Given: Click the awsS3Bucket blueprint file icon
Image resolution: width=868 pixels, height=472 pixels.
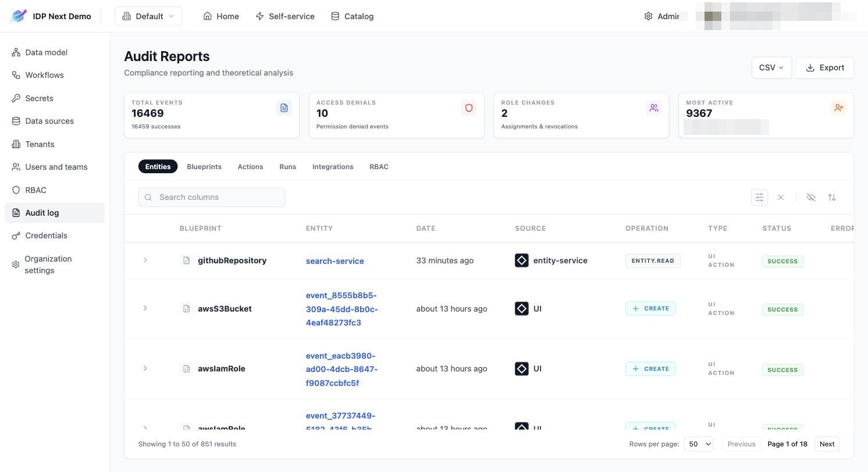Looking at the screenshot, I should pyautogui.click(x=186, y=309).
